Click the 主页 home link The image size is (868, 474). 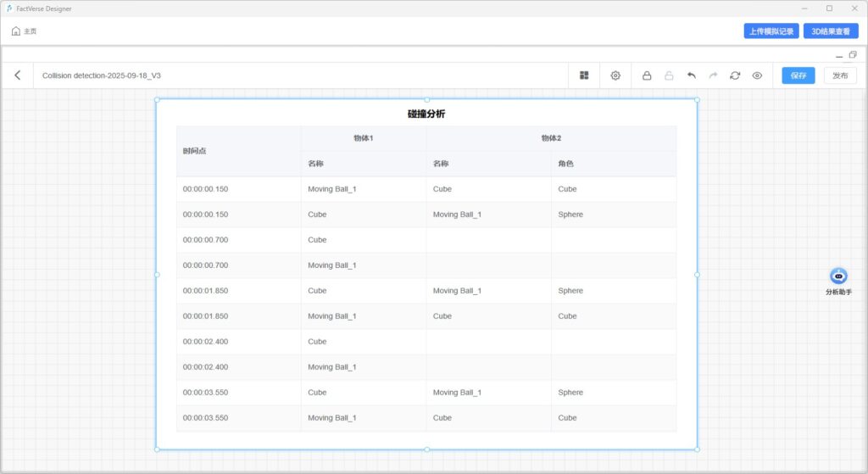pyautogui.click(x=24, y=31)
